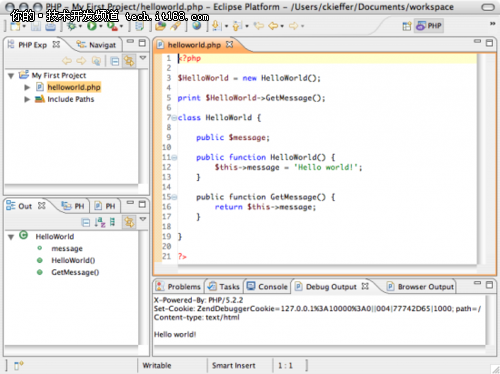Viewport: 500px width, 374px height.
Task: Open the PHP Explorer view menu triangle
Action: [x=143, y=58]
